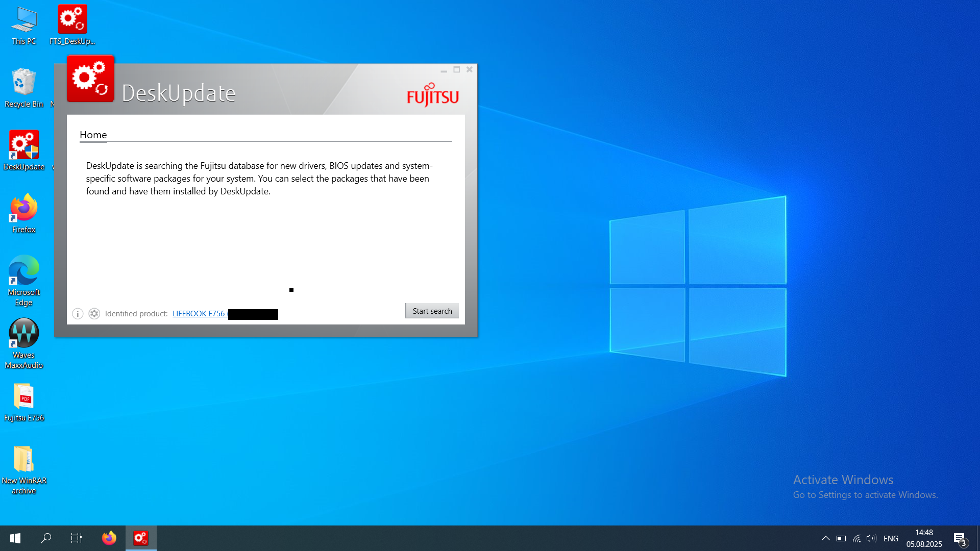
Task: Click the DeskUpdate description paragraph
Action: point(259,179)
